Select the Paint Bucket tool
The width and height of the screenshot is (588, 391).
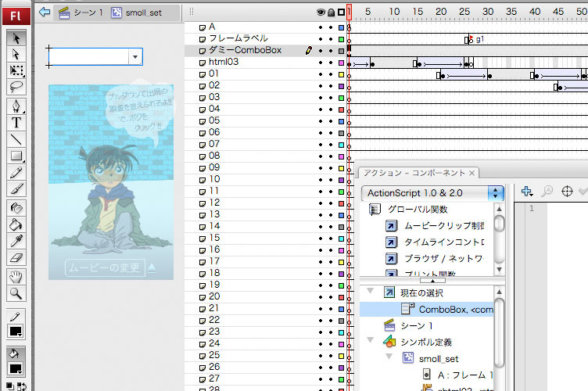(16, 224)
